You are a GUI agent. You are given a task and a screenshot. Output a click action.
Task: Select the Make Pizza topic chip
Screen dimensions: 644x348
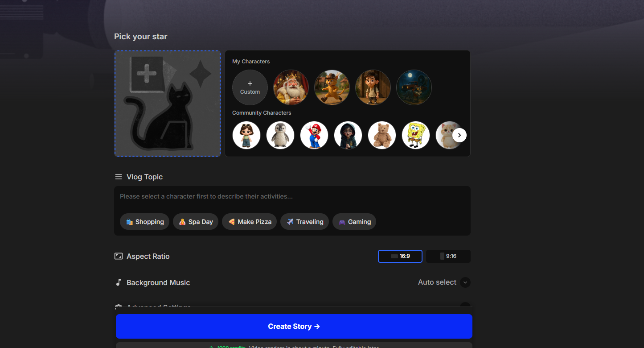pyautogui.click(x=250, y=222)
